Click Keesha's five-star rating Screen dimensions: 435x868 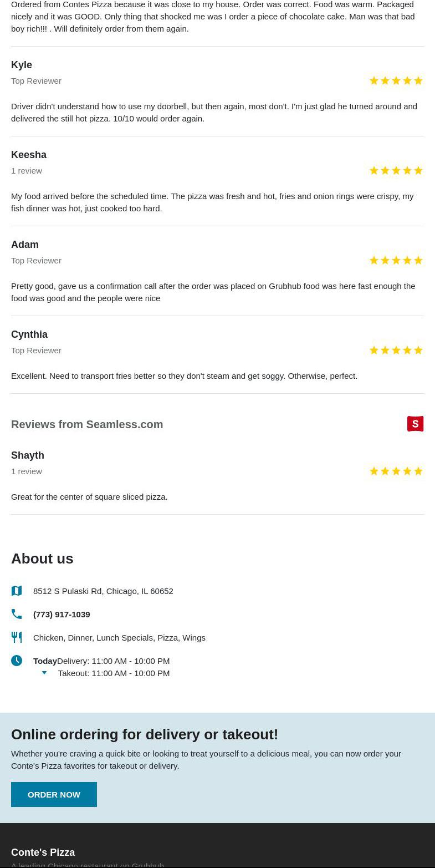[396, 171]
